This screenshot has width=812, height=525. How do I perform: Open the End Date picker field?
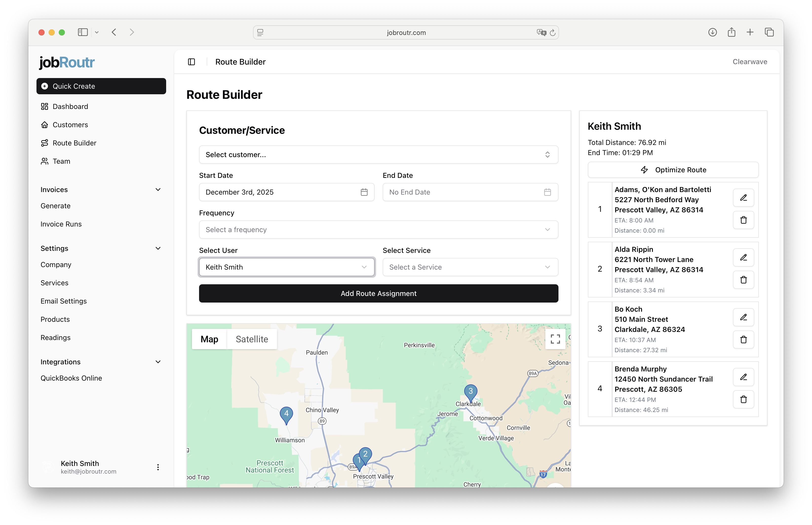point(470,192)
